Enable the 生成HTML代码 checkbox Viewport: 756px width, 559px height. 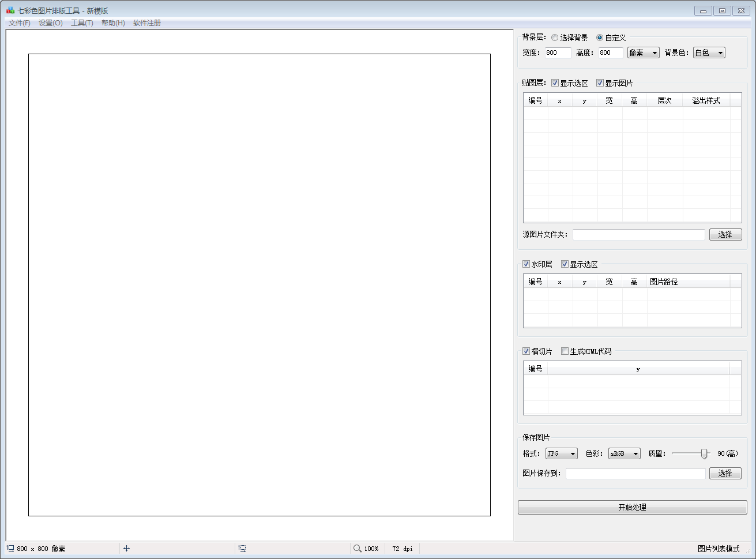click(x=565, y=351)
